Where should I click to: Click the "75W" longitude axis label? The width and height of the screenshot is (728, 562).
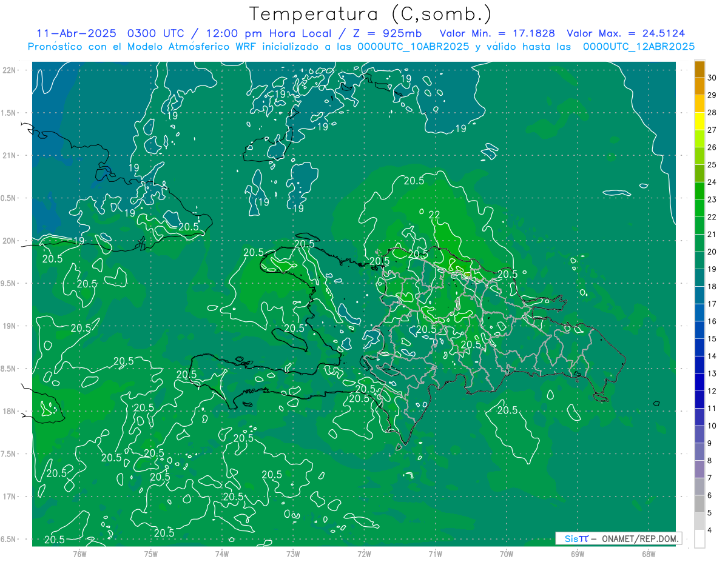150,554
